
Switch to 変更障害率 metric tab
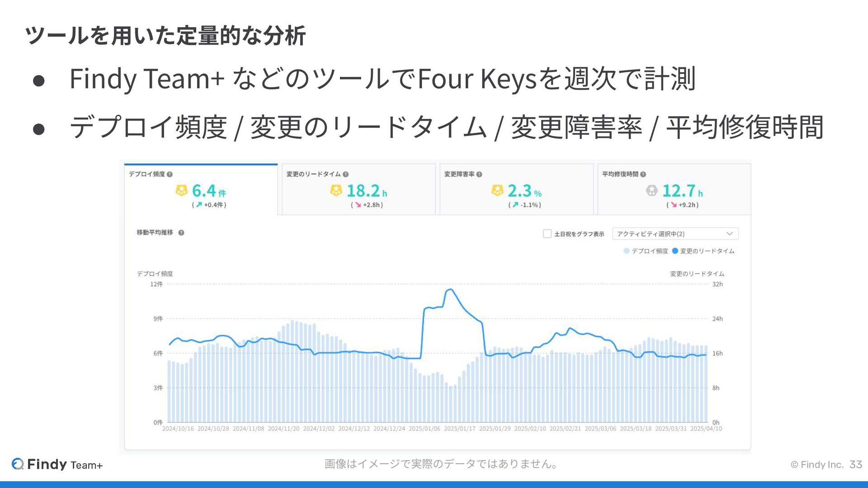516,190
